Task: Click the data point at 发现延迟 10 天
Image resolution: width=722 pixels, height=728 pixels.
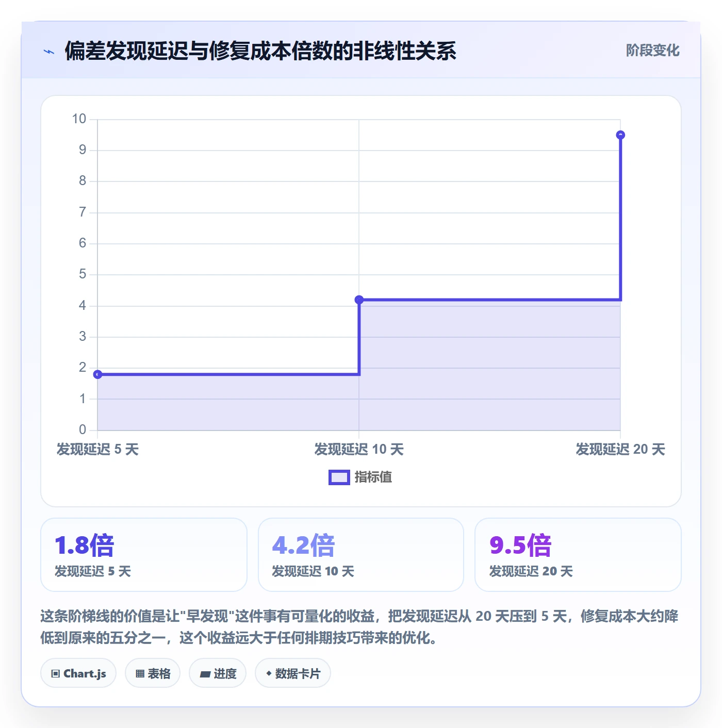Action: pos(359,300)
